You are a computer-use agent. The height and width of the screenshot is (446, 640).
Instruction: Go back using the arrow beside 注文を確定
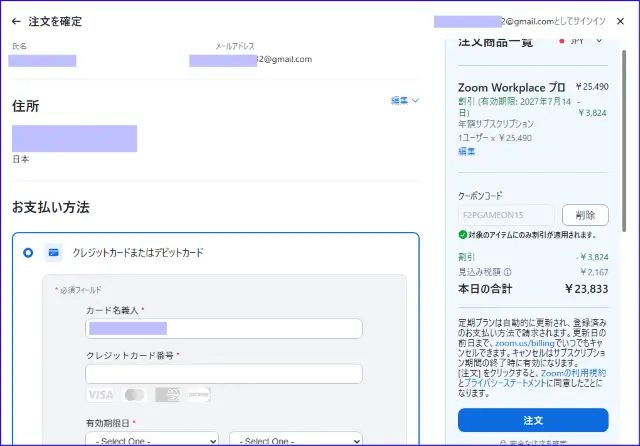(16, 21)
